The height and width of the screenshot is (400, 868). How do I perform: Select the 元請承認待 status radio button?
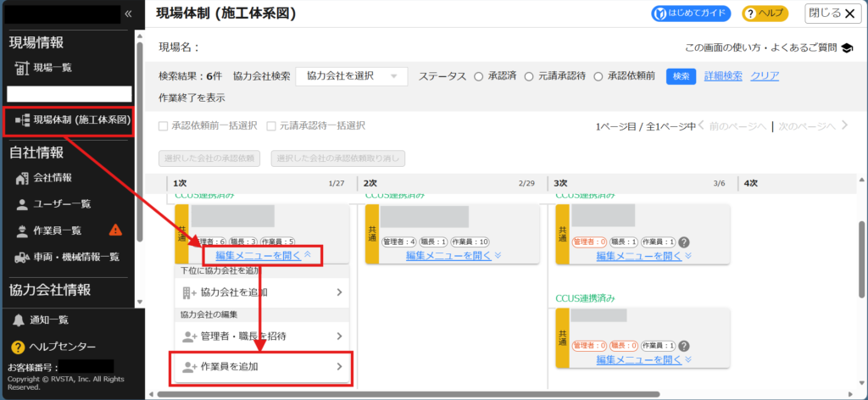pos(529,77)
